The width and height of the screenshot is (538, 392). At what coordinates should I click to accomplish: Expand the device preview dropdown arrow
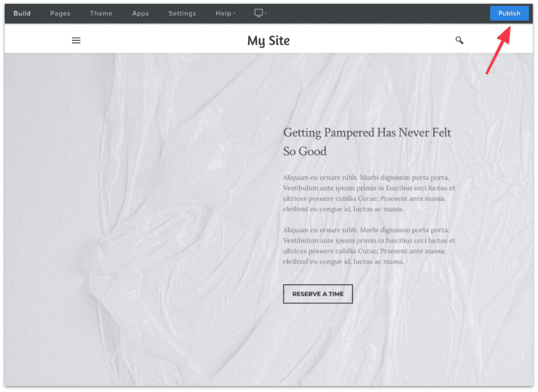tap(266, 13)
